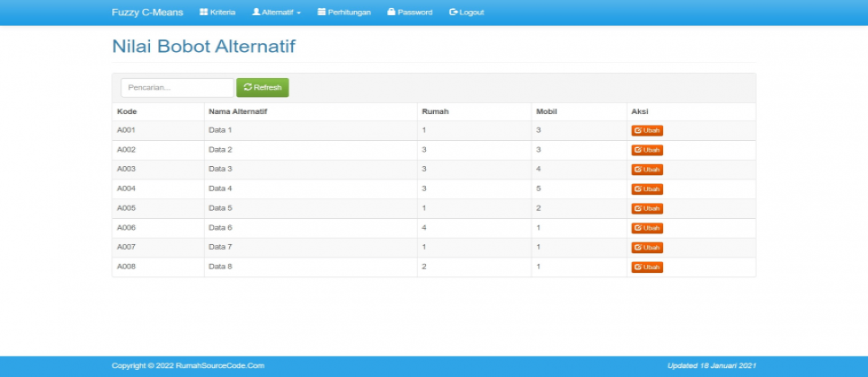The height and width of the screenshot is (377, 868).
Task: Select the A001 code cell
Action: [158, 130]
